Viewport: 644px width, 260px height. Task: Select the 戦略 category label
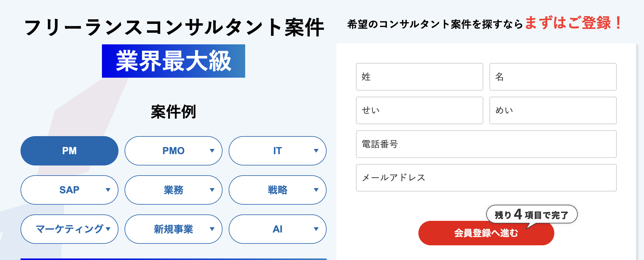[x=277, y=190]
